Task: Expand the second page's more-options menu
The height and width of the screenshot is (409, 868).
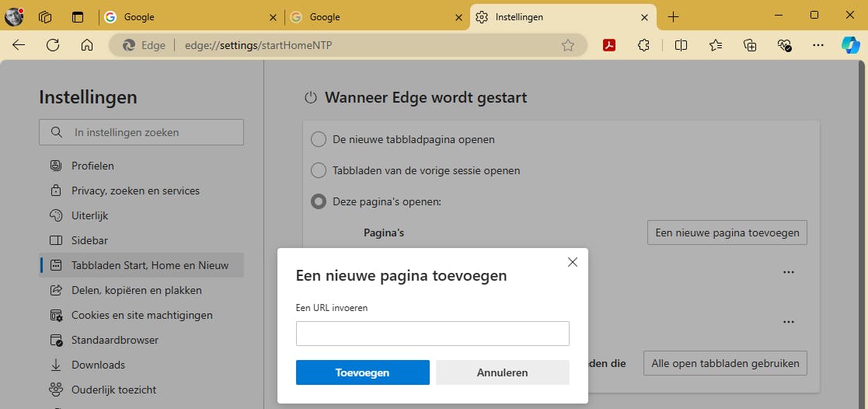Action: coord(789,321)
